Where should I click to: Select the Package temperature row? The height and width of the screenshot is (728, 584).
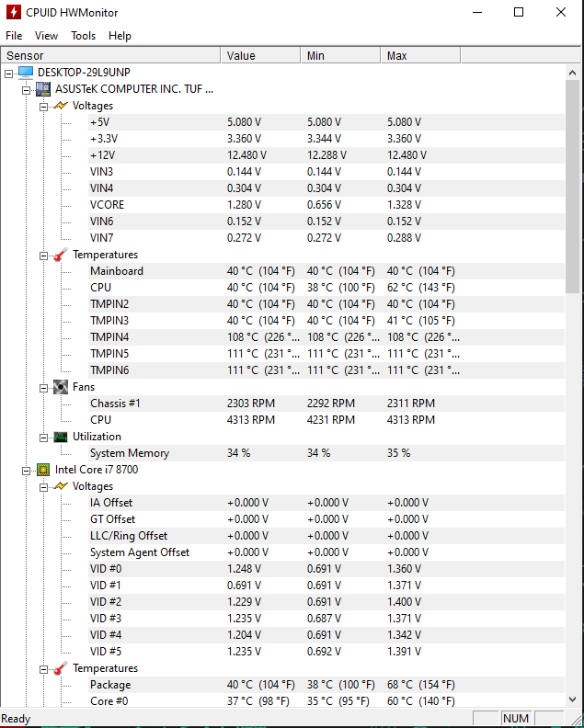tap(326, 685)
